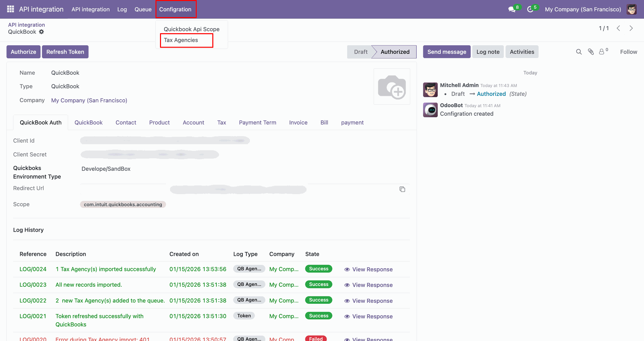Click the gear icon beside QuickBook
Image resolution: width=644 pixels, height=341 pixels.
41,32
